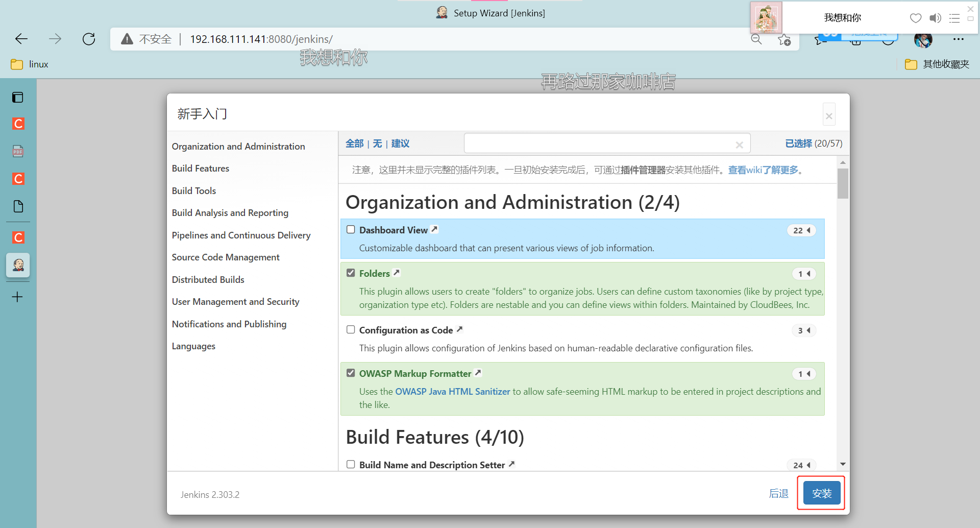Click the music player volume icon
The width and height of the screenshot is (980, 528).
point(935,18)
